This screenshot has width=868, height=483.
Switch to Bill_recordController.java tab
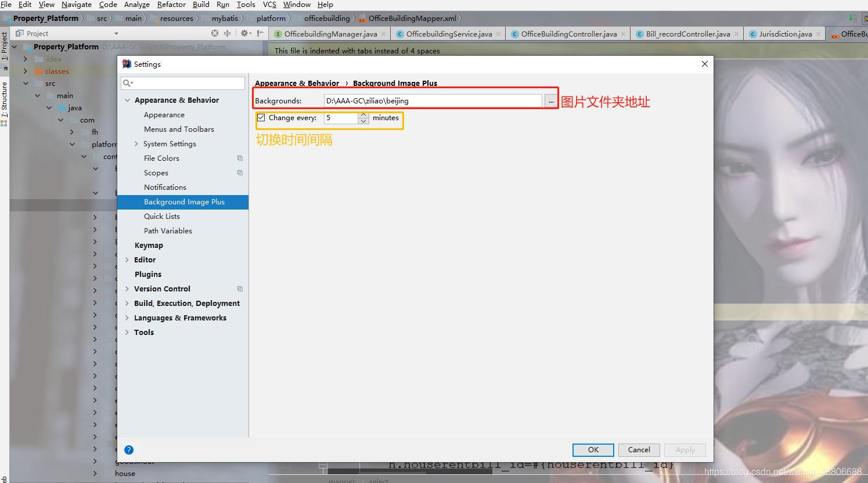(x=688, y=34)
